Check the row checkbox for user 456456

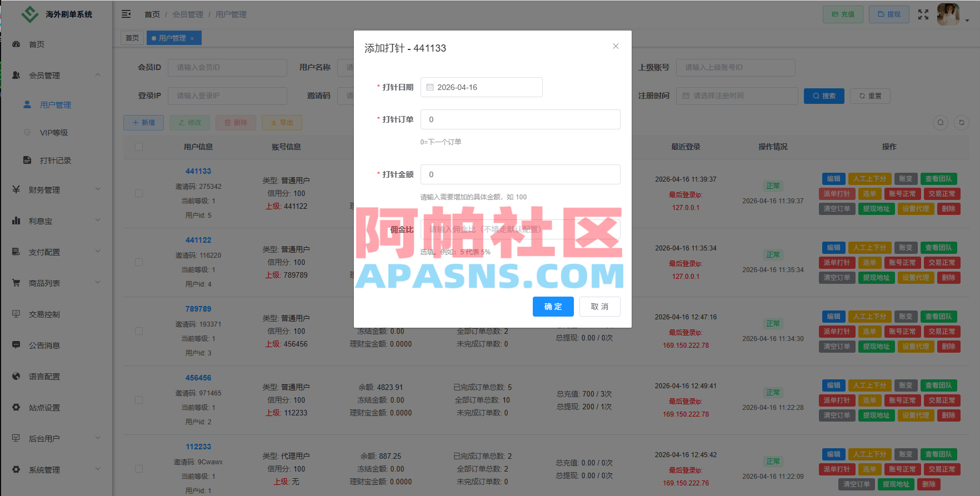click(x=139, y=400)
